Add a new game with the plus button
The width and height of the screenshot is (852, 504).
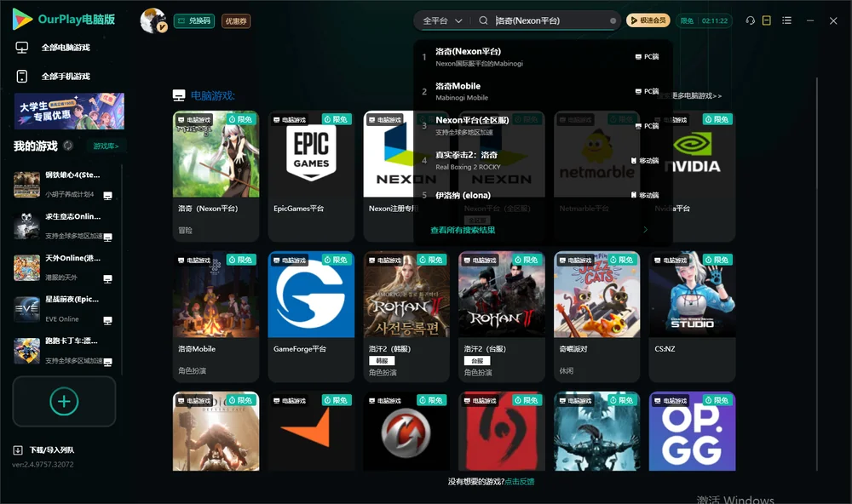tap(64, 401)
